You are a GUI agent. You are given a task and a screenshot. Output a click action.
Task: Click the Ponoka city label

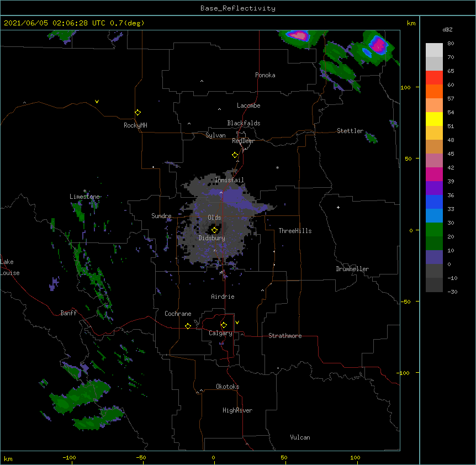(265, 75)
